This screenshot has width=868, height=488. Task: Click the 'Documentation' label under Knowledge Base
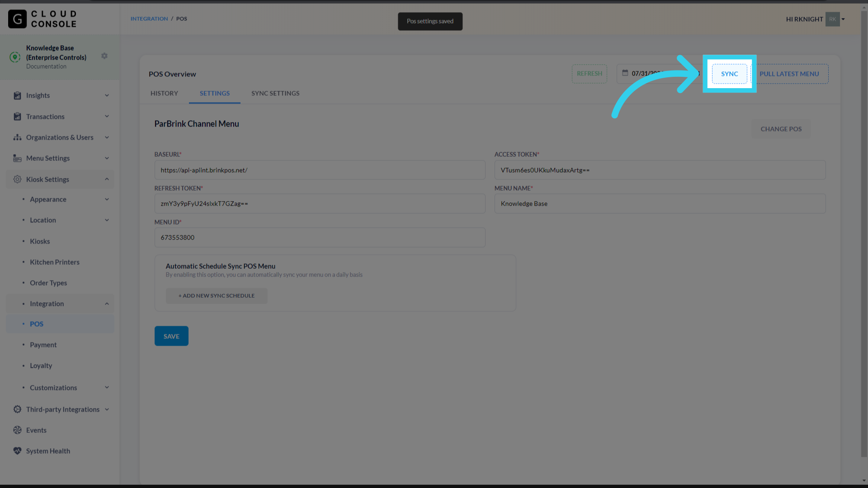click(x=46, y=66)
